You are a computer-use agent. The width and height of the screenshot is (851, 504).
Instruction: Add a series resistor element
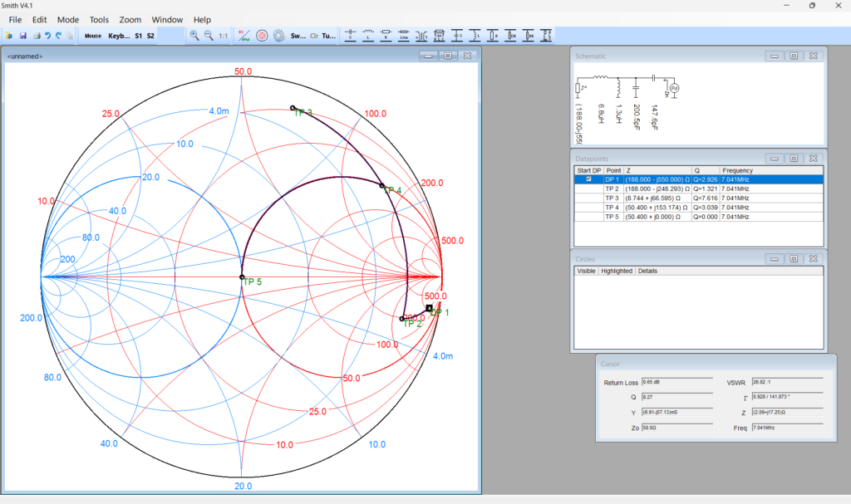[386, 36]
